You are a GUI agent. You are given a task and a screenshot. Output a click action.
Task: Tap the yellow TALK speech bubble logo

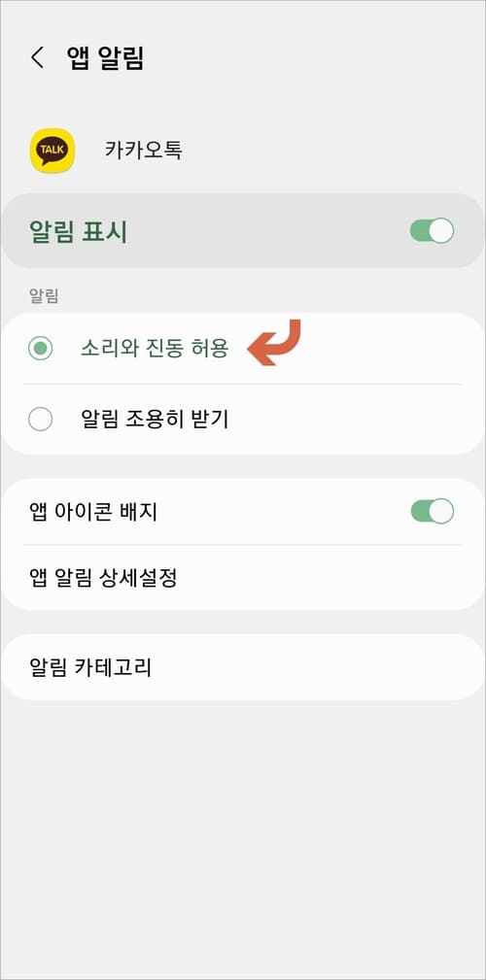(52, 150)
